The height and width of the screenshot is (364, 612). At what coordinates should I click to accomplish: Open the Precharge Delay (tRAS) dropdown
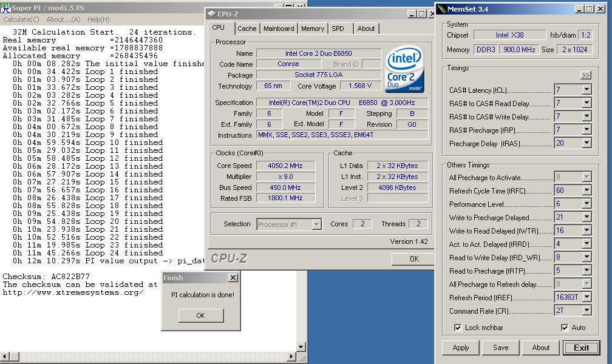coord(586,143)
